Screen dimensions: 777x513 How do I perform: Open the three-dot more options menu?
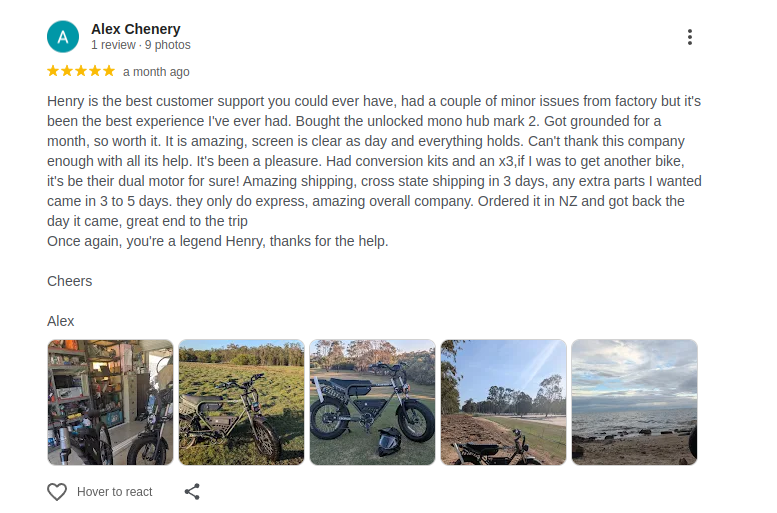(690, 37)
